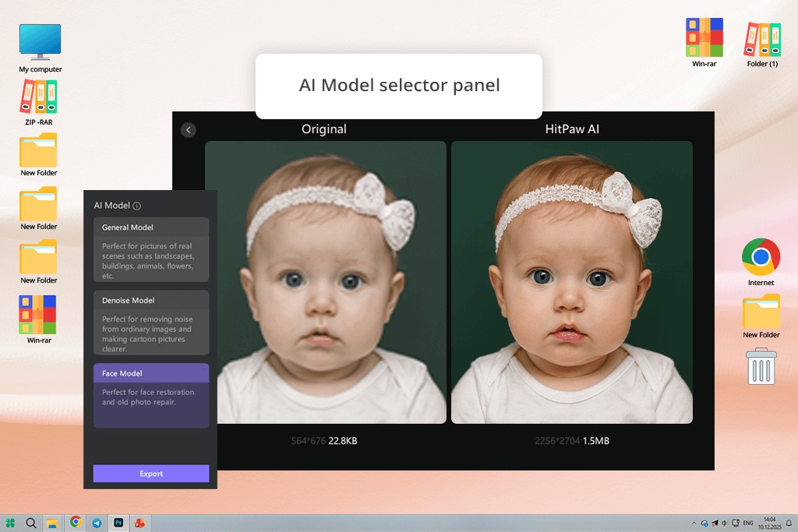The height and width of the screenshot is (532, 798).
Task: Open the New Folder directly beneath ZIP -RAR
Action: click(x=39, y=155)
